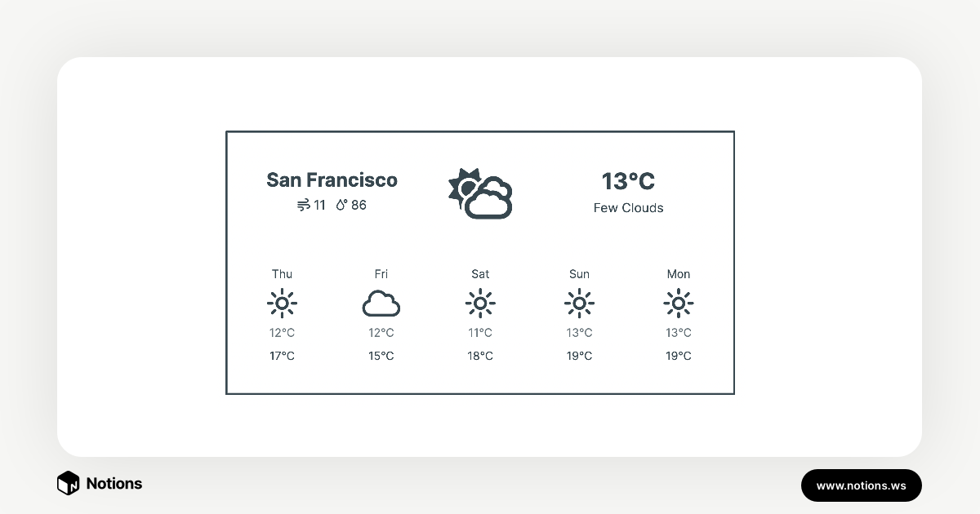Screen dimensions: 980x514
Task: Select Thursday's sunny weather icon
Action: tap(282, 304)
